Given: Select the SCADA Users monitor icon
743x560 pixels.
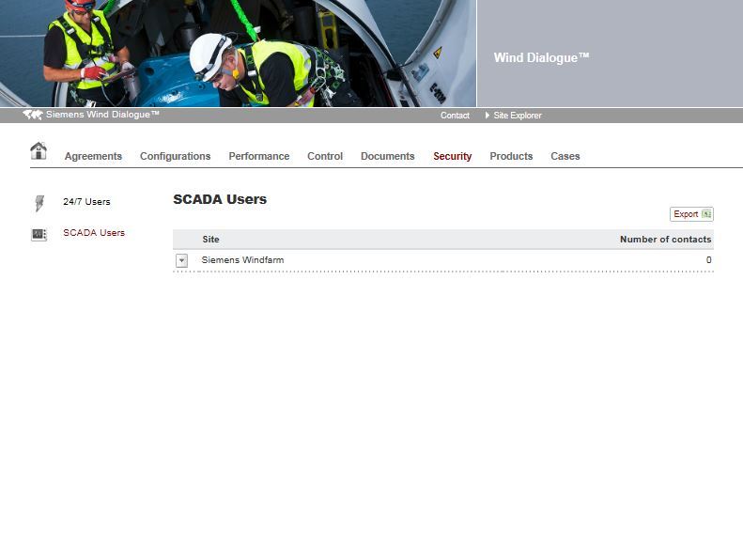Looking at the screenshot, I should coord(39,234).
